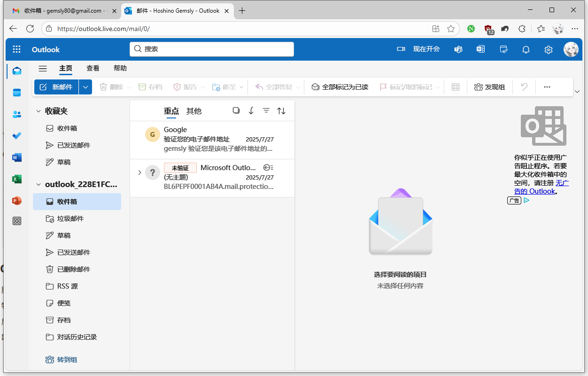Open the Settings gear icon

point(548,49)
